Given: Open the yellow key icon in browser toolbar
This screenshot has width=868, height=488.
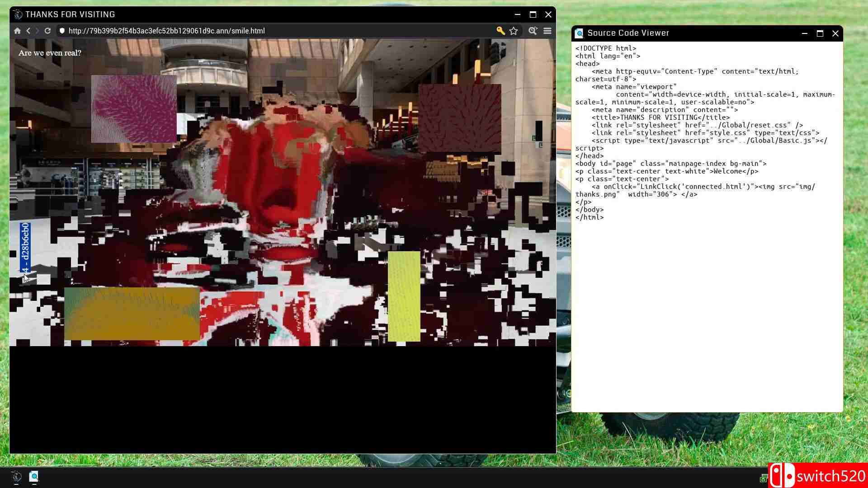Looking at the screenshot, I should pyautogui.click(x=500, y=31).
